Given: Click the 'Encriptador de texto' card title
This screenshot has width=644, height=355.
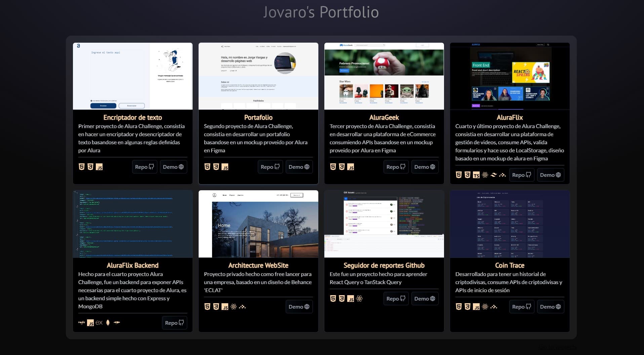Looking at the screenshot, I should 133,117.
